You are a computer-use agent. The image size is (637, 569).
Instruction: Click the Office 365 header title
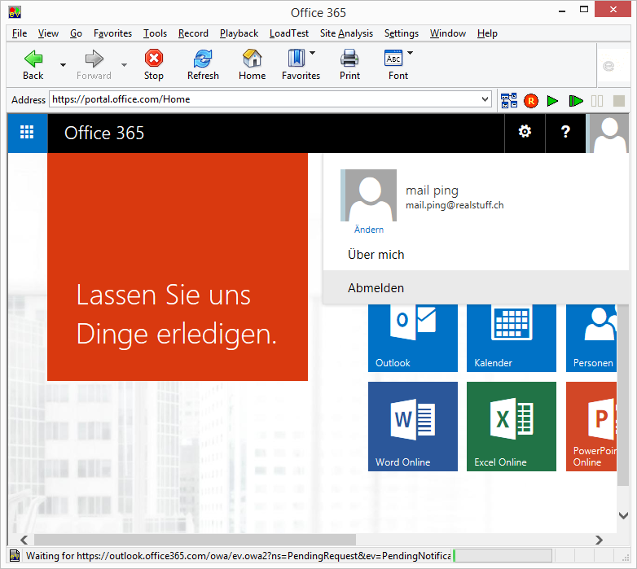(x=104, y=133)
